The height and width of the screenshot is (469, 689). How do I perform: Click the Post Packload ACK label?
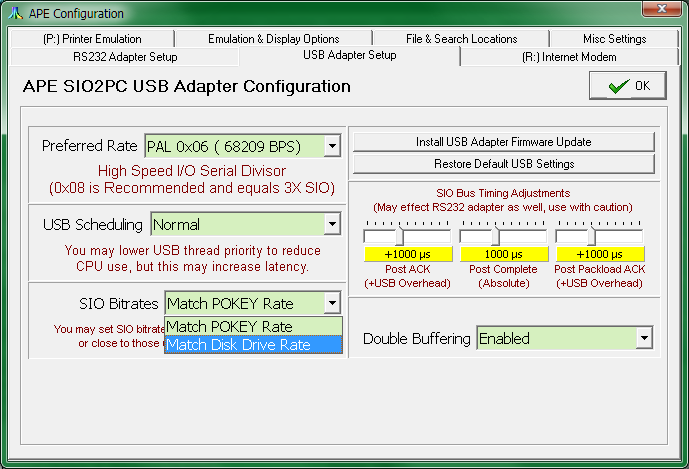click(x=600, y=269)
